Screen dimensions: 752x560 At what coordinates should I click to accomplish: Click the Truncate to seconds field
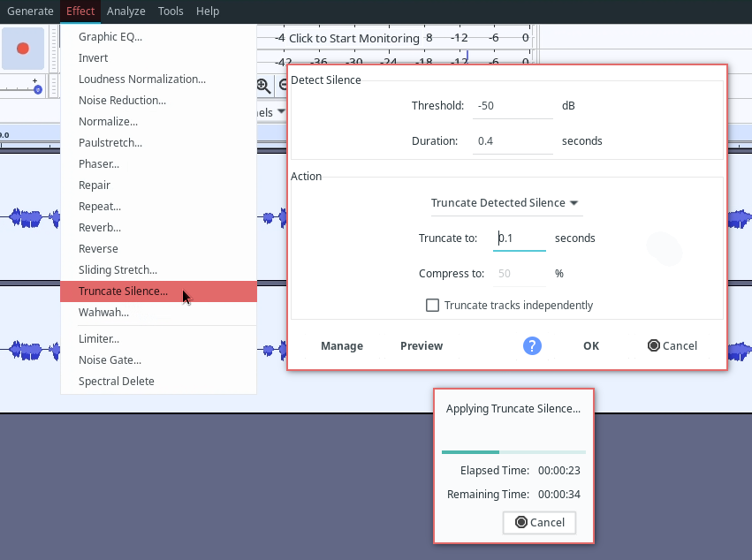(520, 238)
